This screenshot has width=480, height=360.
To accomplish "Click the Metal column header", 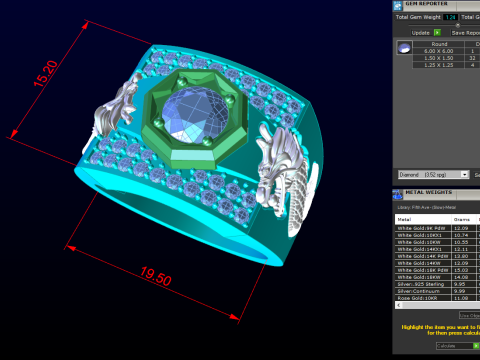I will [x=423, y=219].
